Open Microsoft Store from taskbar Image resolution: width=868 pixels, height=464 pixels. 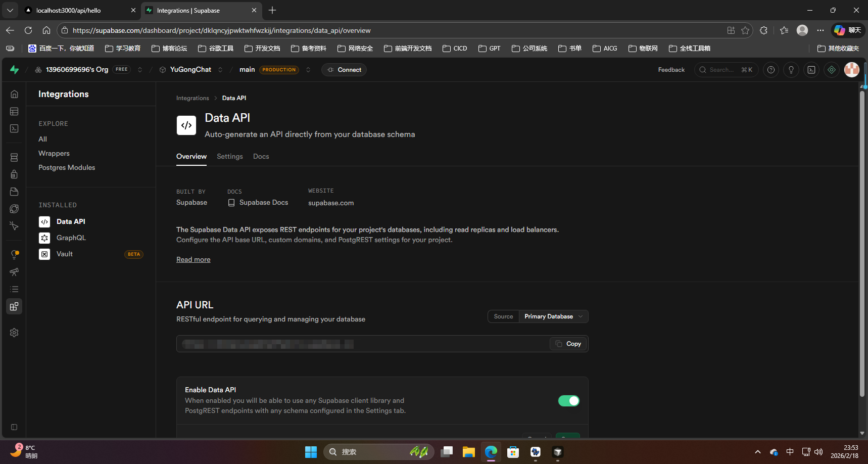click(x=513, y=452)
